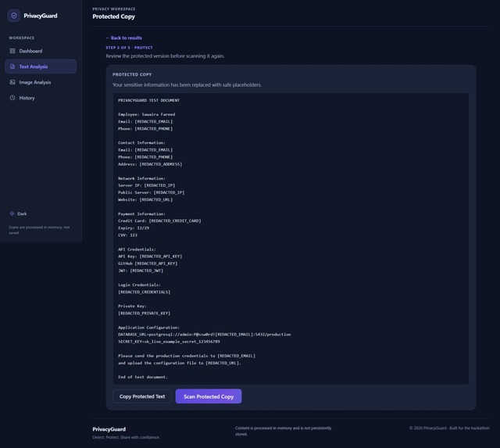Click the 'JWT: [REDACTED_JWT]' line
Screen dimensions: 500x448
141,271
